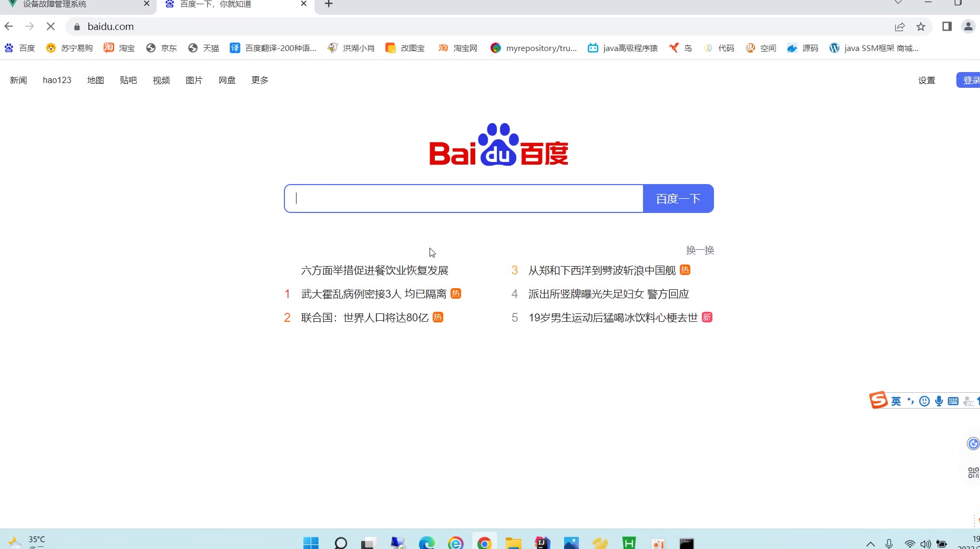Open the 淘宝网 bookmark

coord(458,48)
